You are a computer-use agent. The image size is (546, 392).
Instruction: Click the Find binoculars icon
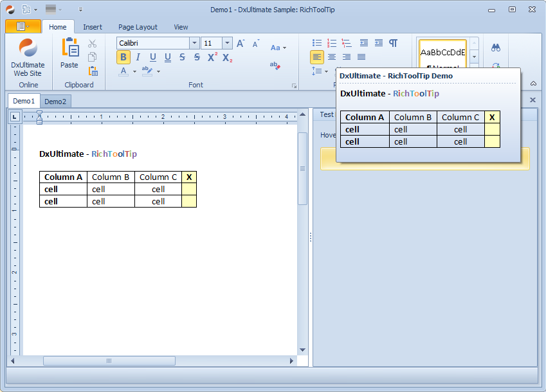496,48
